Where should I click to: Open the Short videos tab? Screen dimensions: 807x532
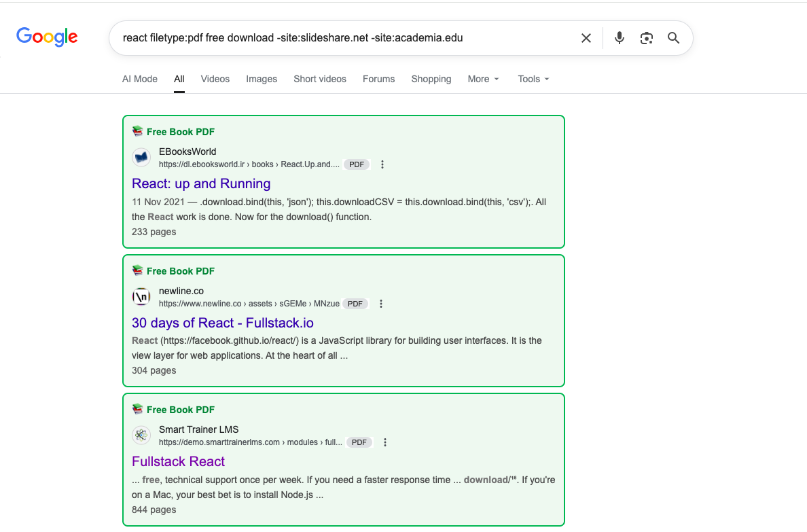(320, 79)
